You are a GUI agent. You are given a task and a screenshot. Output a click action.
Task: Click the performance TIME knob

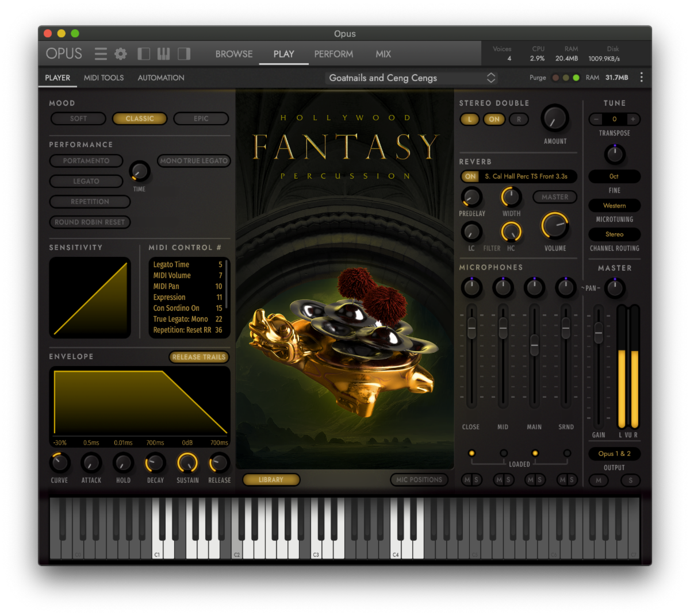click(140, 171)
